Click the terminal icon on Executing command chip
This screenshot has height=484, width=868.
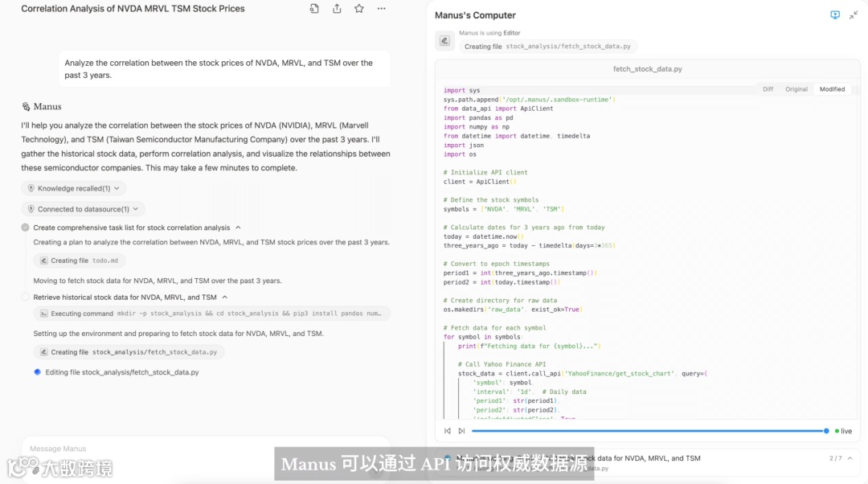tap(43, 314)
